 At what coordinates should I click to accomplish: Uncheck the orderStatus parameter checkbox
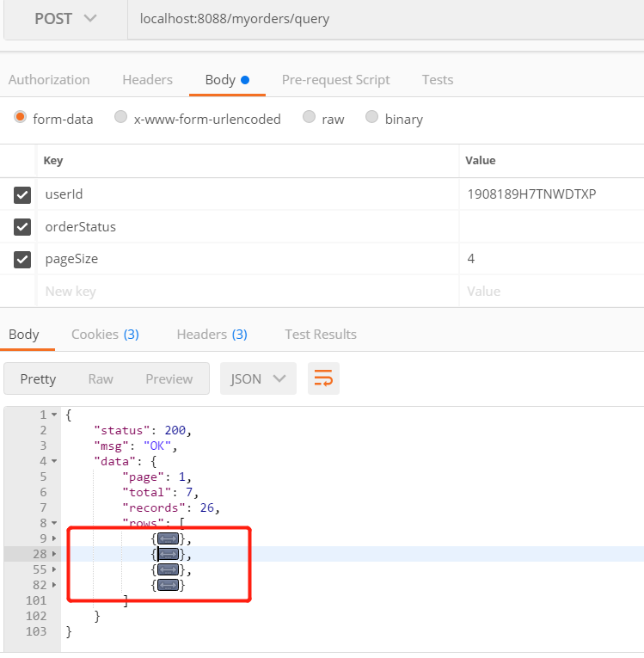22,227
